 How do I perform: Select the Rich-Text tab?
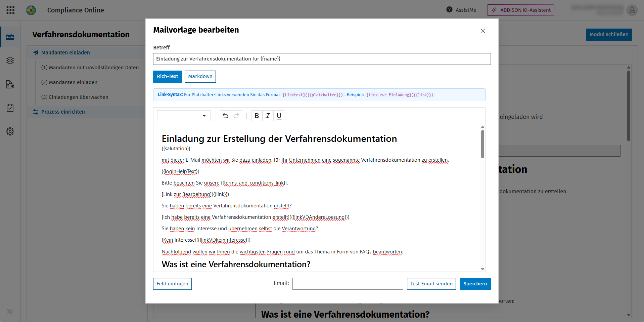click(x=168, y=76)
